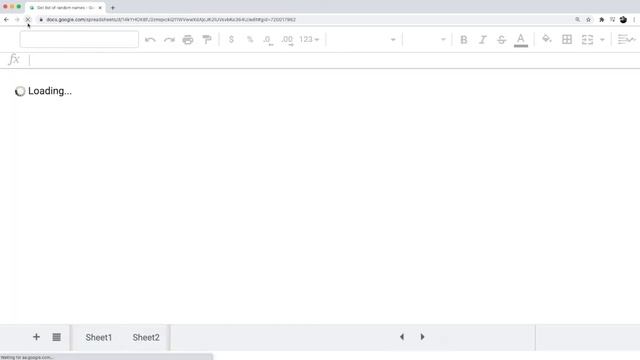Switch to Sheet2 tab

click(146, 338)
